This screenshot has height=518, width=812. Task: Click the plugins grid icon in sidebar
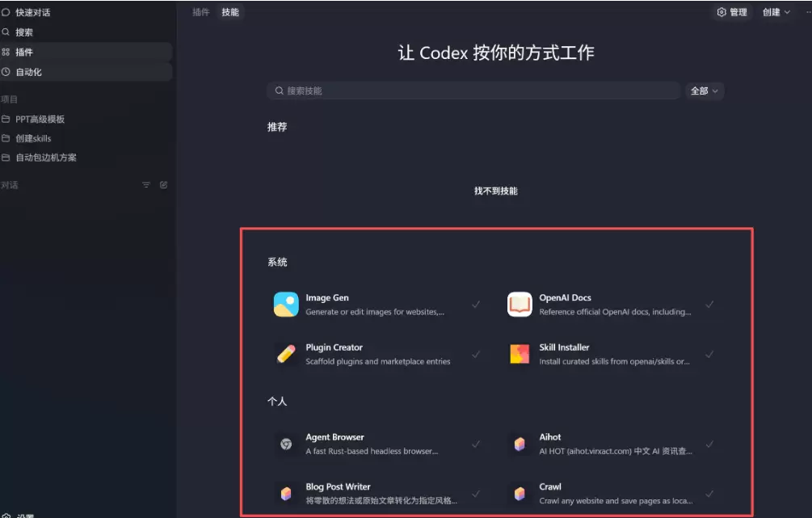(x=6, y=52)
